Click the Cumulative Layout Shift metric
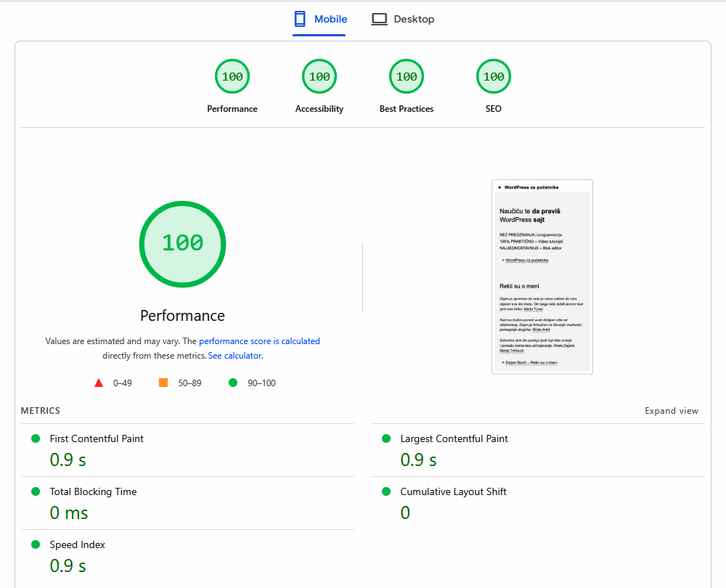 coord(453,492)
